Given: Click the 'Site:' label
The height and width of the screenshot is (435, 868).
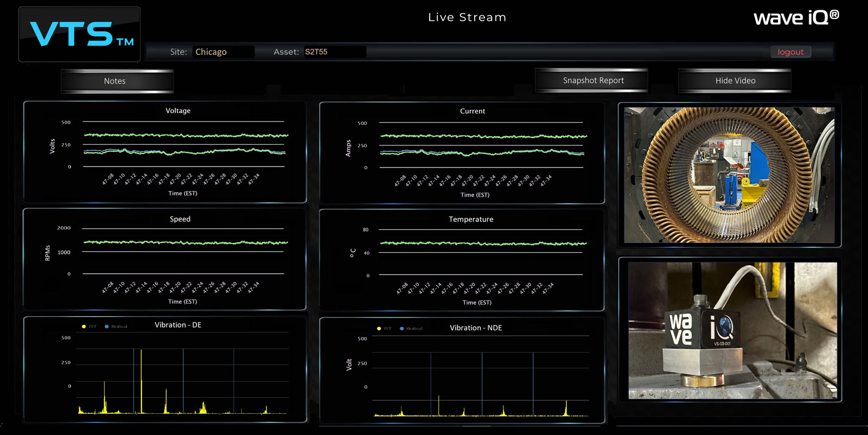Looking at the screenshot, I should pyautogui.click(x=178, y=52).
